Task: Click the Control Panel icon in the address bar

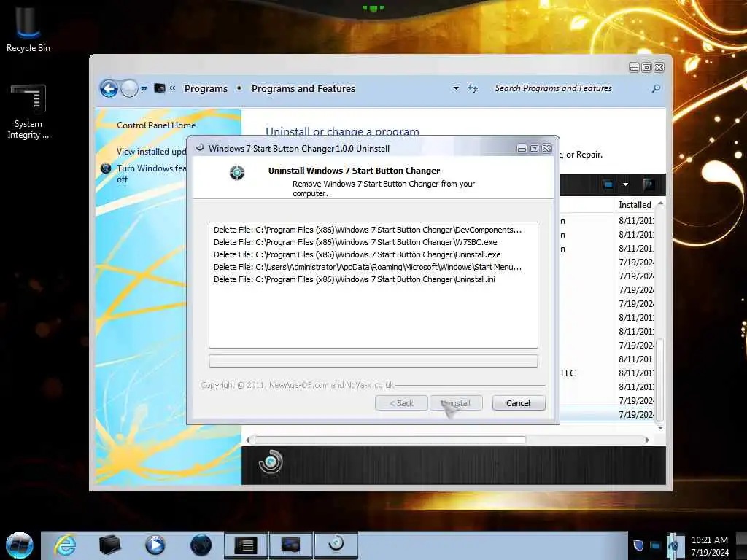Action: coord(160,88)
